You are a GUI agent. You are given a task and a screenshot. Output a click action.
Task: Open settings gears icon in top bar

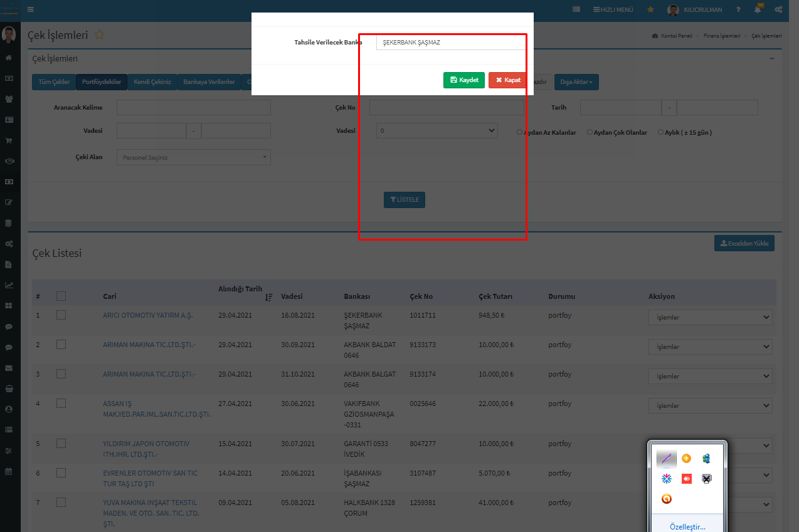pyautogui.click(x=778, y=10)
